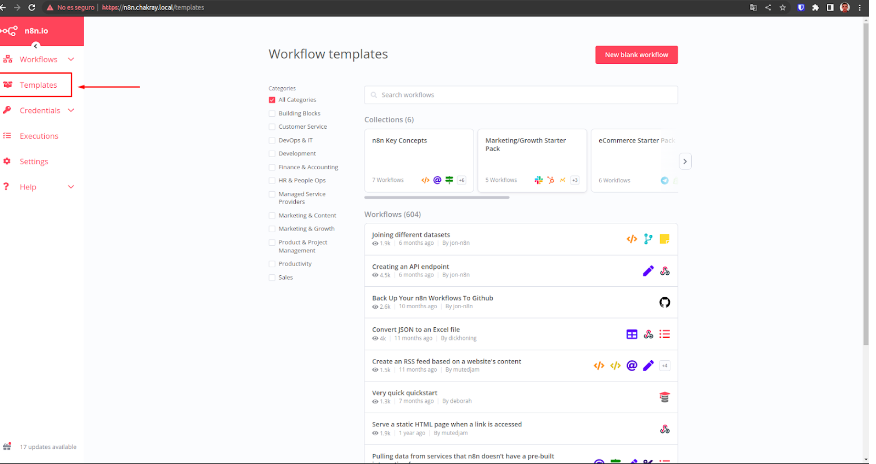Expand the Help menu chevron
This screenshot has height=464, width=876.
click(x=71, y=187)
